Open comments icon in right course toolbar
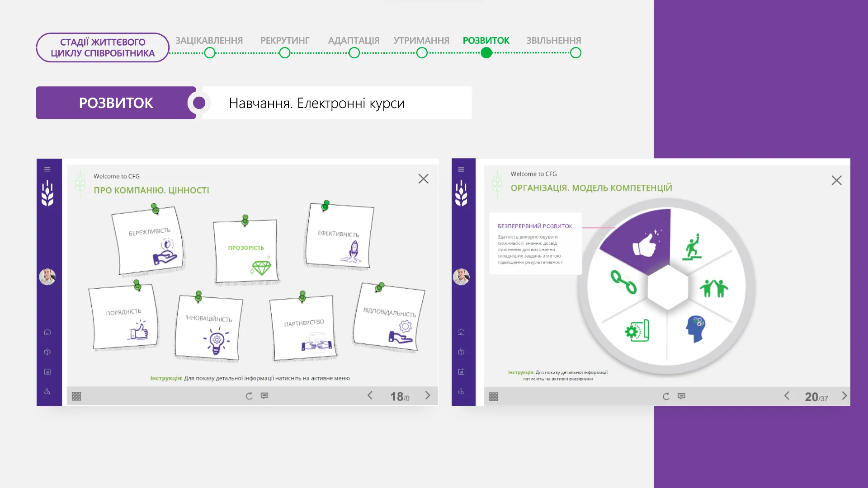The width and height of the screenshot is (868, 488). (681, 396)
